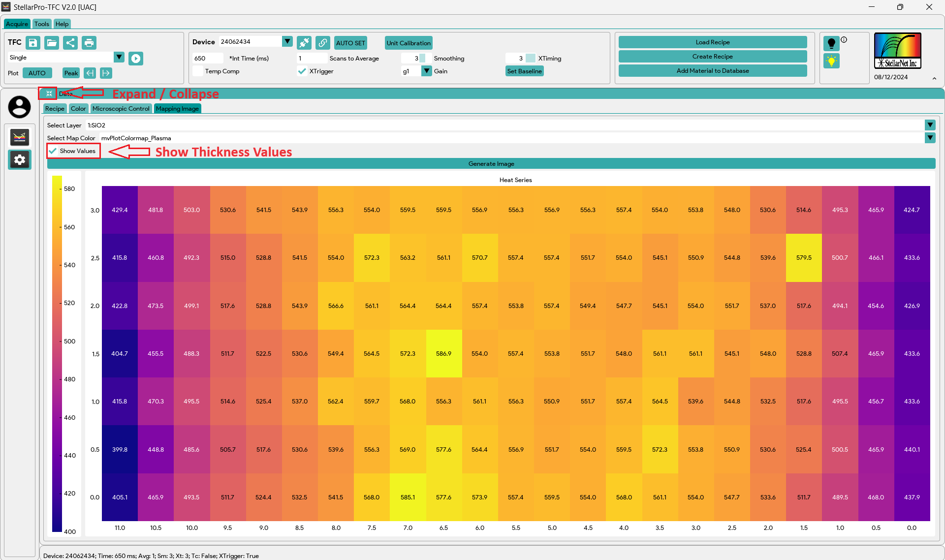
Task: Open the Gain g1 dropdown
Action: (x=427, y=71)
